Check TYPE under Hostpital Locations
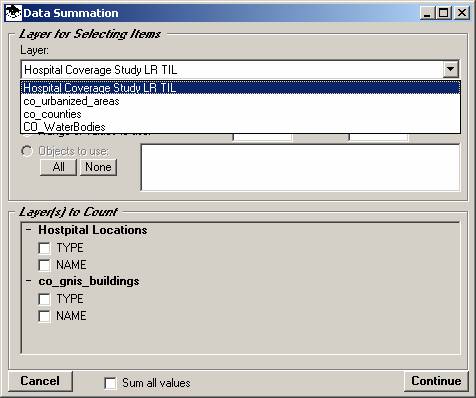This screenshot has height=398, width=476. pos(44,248)
